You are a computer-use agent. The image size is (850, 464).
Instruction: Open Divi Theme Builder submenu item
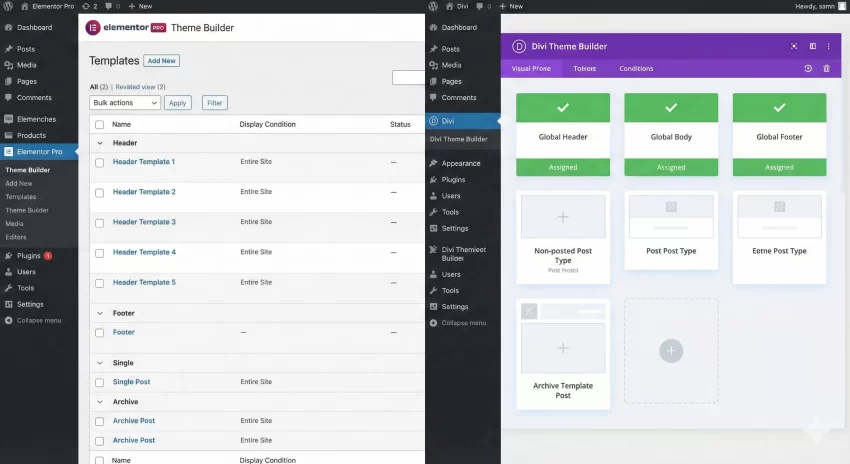[x=459, y=139]
